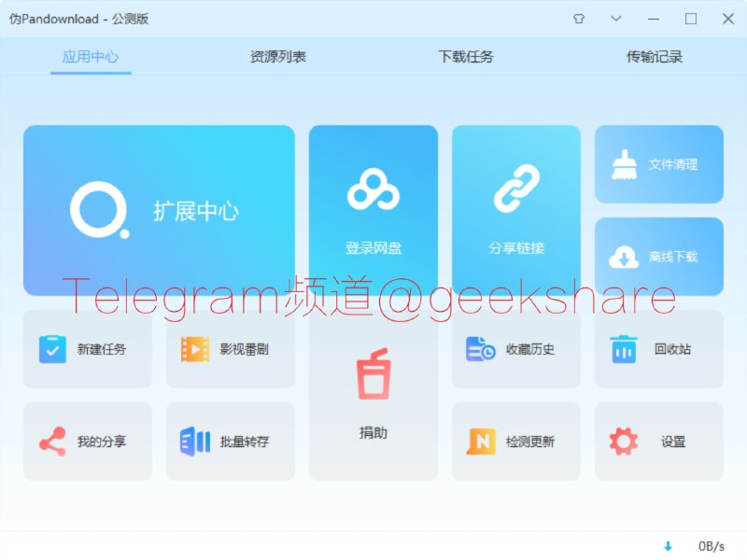Switch to the 下载任务 tab
The width and height of the screenshot is (747, 560).
tap(464, 56)
